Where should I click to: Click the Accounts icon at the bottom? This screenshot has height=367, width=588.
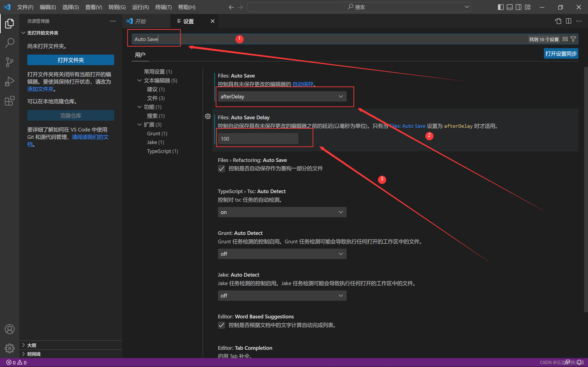10,329
